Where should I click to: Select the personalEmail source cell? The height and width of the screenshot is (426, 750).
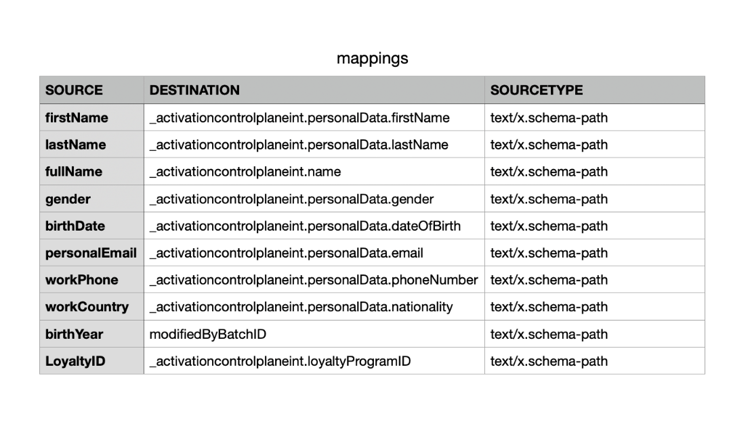point(92,253)
